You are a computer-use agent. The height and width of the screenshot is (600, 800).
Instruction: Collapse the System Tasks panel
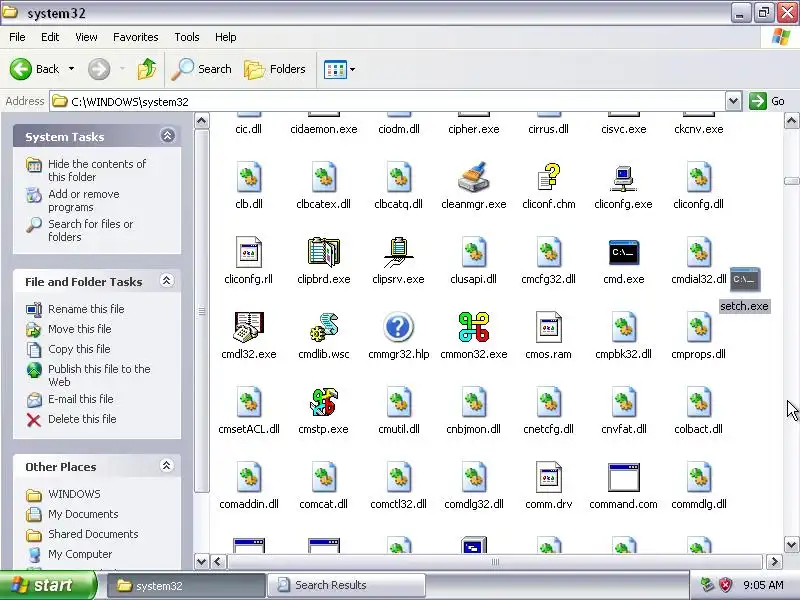click(x=167, y=136)
